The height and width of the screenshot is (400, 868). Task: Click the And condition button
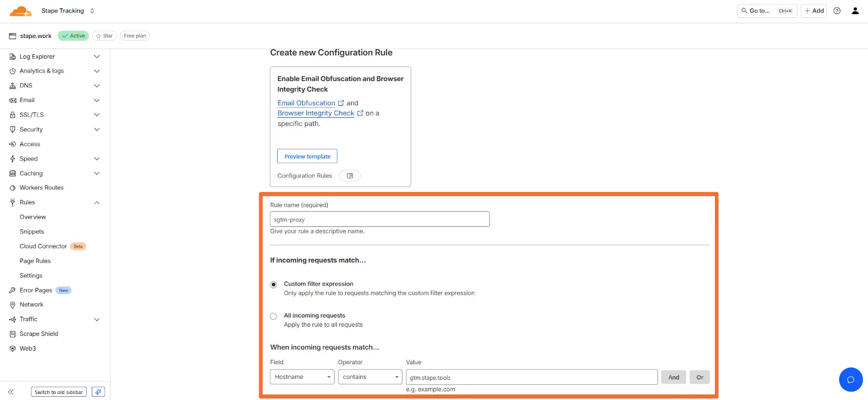pos(674,377)
